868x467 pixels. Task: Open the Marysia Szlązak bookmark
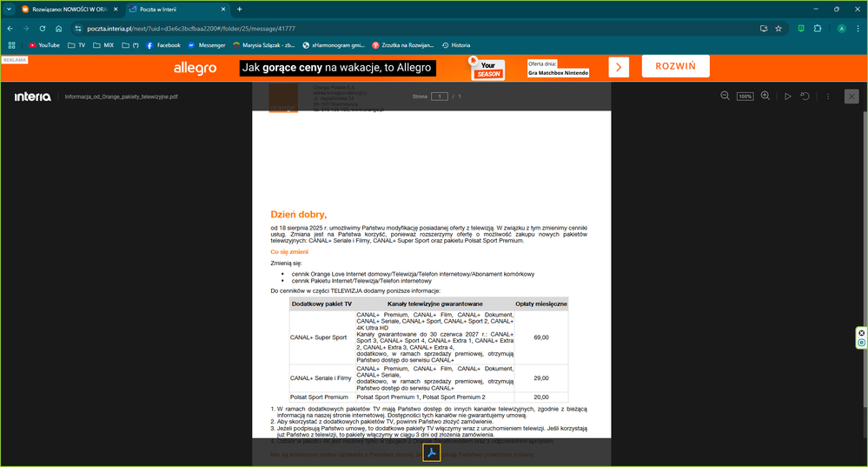[x=264, y=45]
